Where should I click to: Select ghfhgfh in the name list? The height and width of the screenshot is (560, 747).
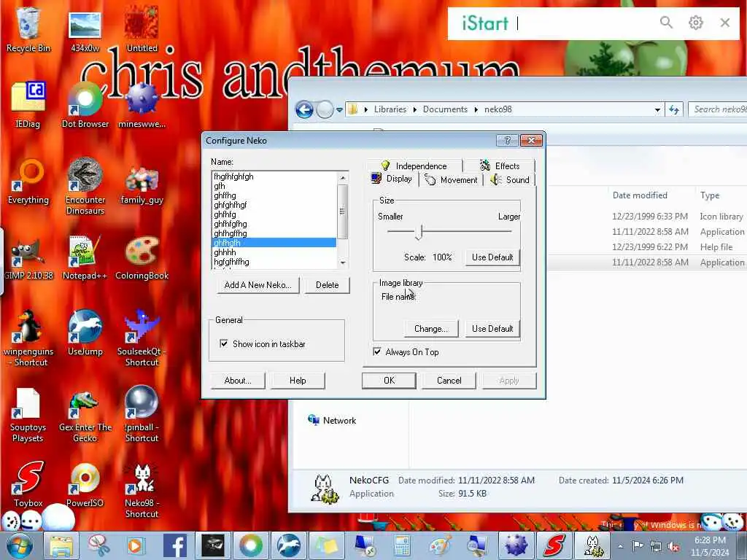[274, 242]
